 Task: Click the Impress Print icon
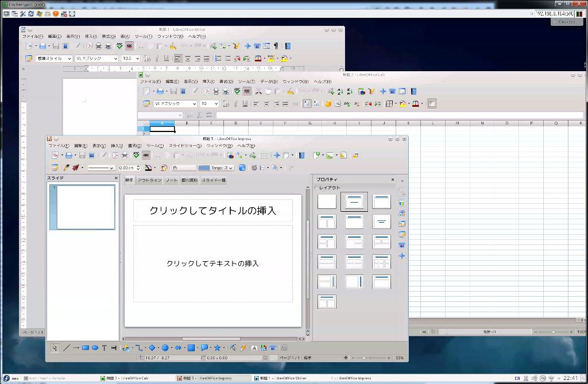pos(125,155)
